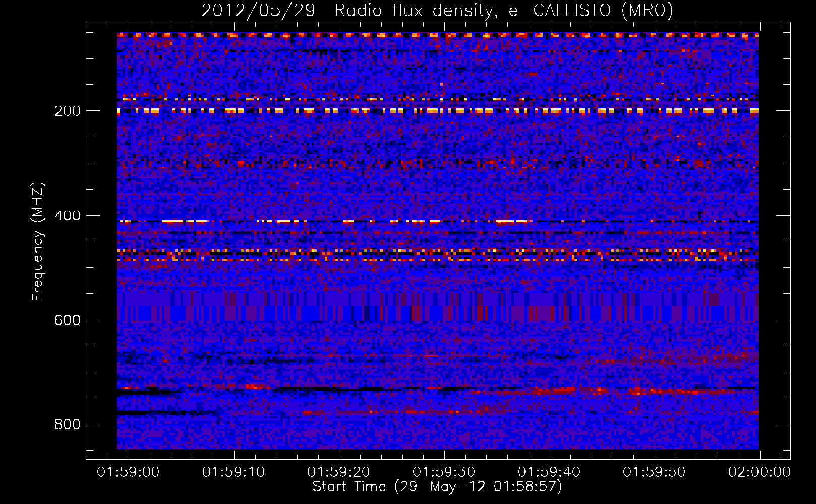Click the 400 frequency tick label
This screenshot has width=816, height=504.
pos(68,216)
